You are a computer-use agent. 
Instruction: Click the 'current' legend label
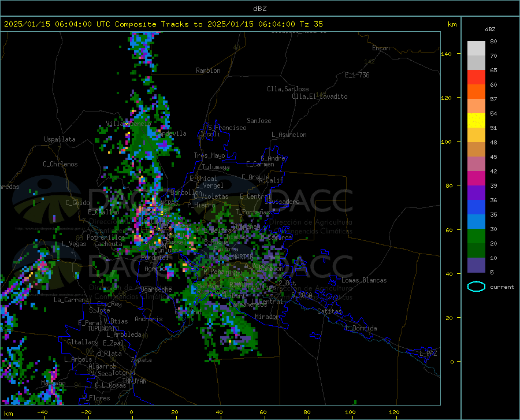tap(502, 287)
